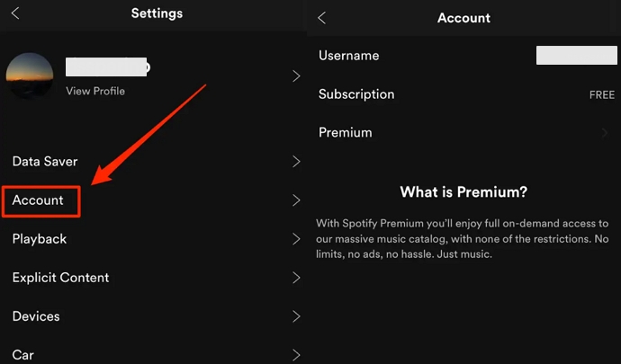Screen dimensions: 621x364
Task: Open the Car settings item
Action: 22,355
